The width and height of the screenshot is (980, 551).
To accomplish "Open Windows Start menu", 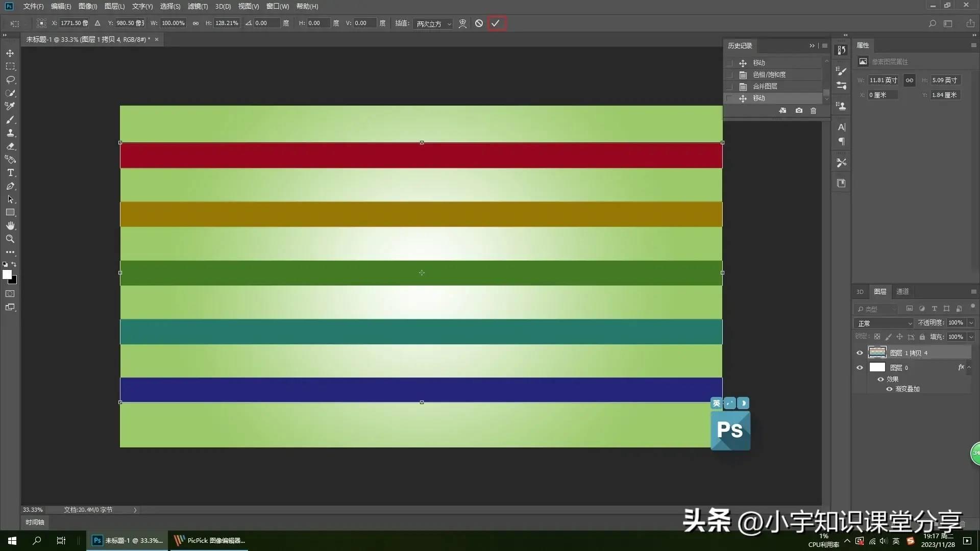I will tap(12, 540).
